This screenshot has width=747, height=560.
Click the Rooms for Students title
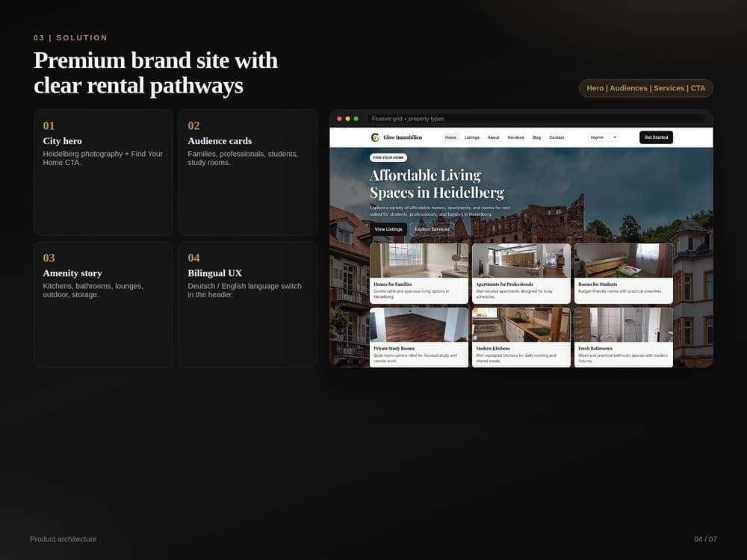(598, 284)
